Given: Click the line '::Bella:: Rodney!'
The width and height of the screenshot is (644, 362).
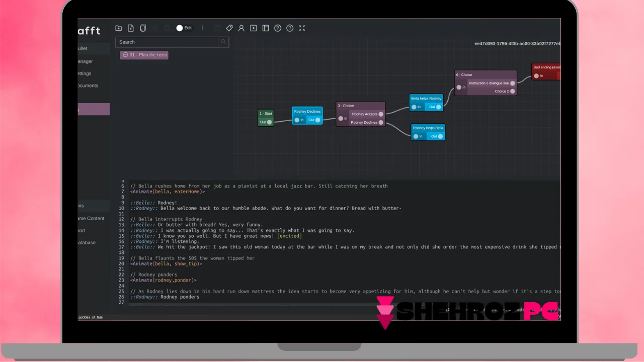Looking at the screenshot, I should [154, 203].
